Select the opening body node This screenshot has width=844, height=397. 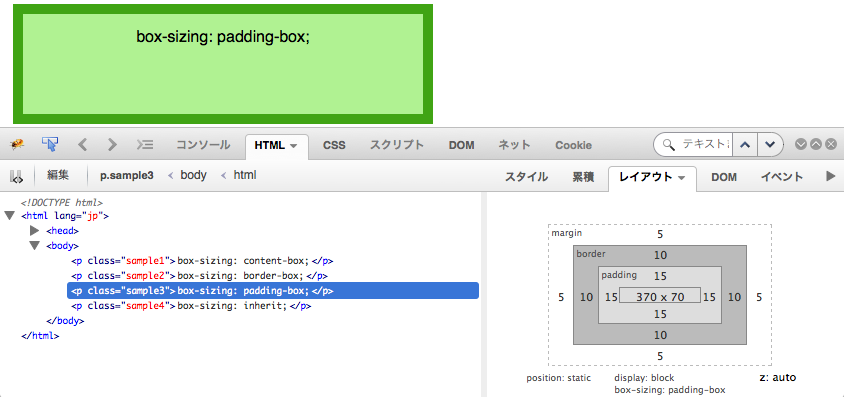point(62,246)
